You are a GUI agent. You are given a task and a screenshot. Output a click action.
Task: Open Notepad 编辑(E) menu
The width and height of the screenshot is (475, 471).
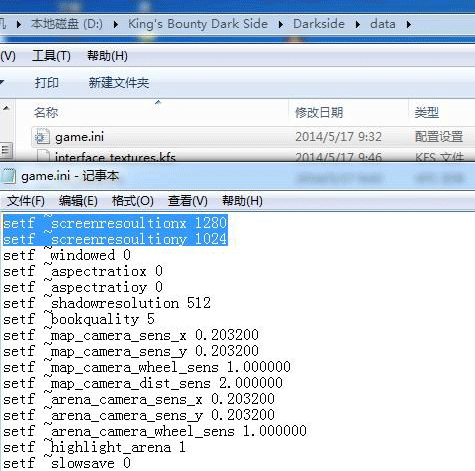click(78, 201)
